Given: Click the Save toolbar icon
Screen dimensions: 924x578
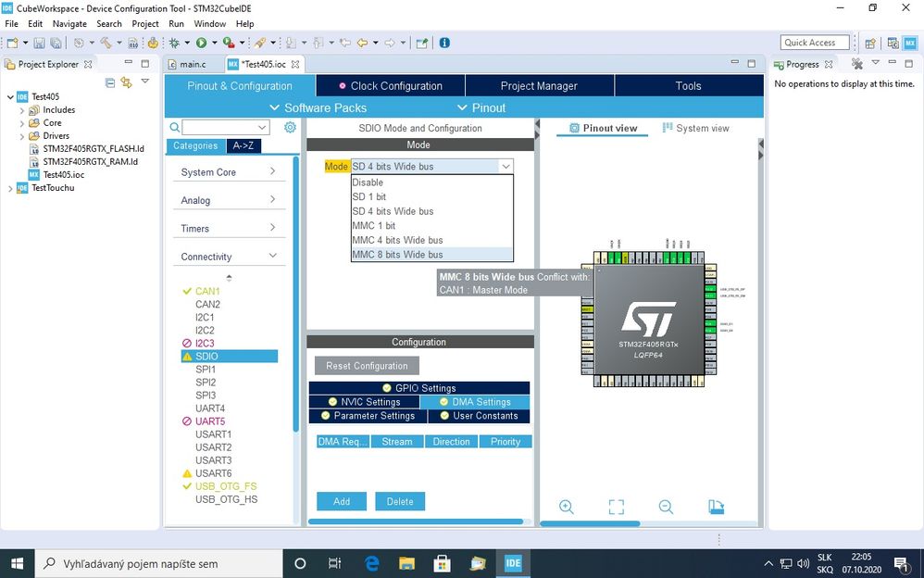Looking at the screenshot, I should [x=39, y=43].
